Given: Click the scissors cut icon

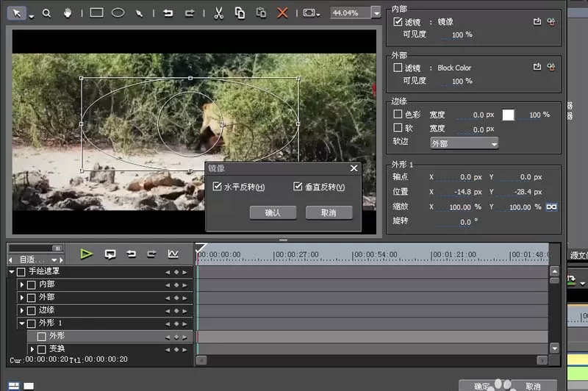Looking at the screenshot, I should pos(218,13).
